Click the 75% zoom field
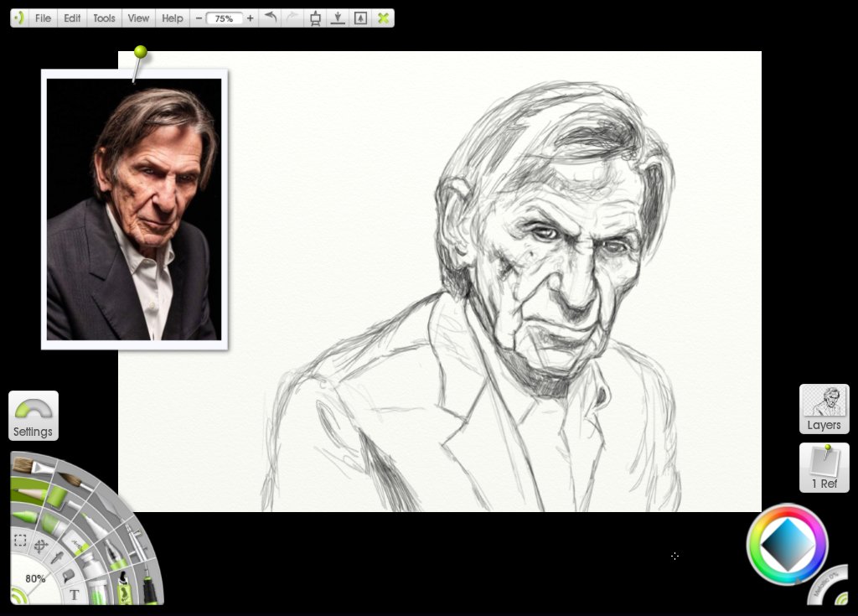Viewport: 858px width, 616px height. point(224,18)
